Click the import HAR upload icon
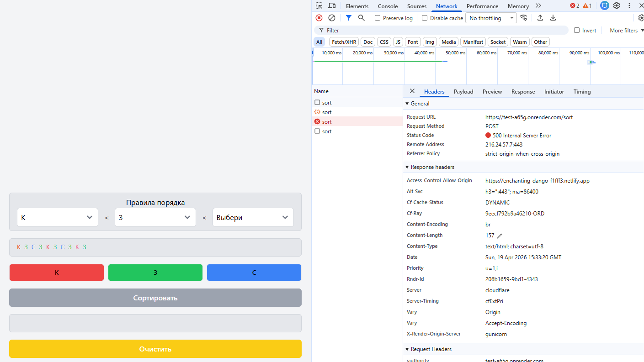Screen dimensions: 644x362 tap(540, 18)
